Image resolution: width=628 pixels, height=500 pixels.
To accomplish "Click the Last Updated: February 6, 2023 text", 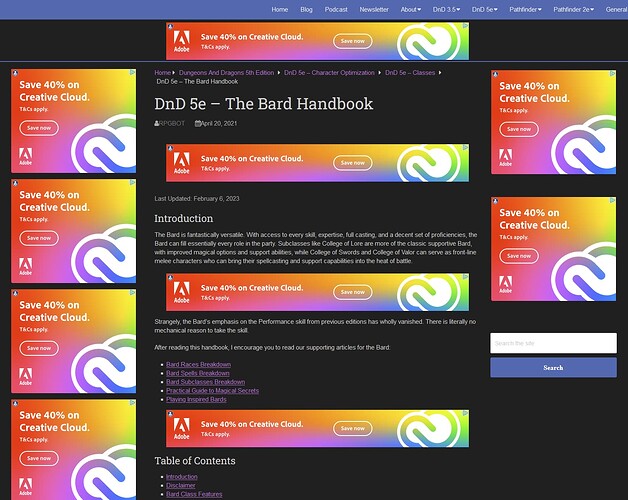I will (x=197, y=199).
